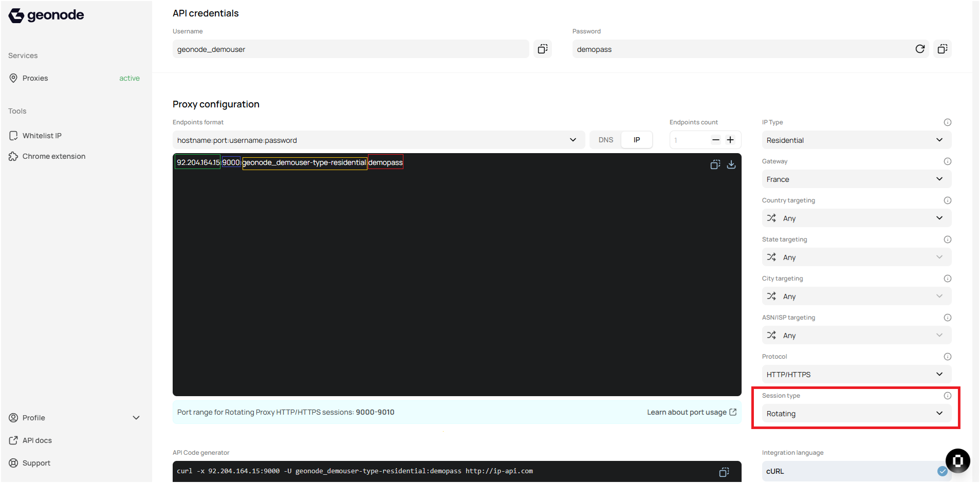Click the Username field

tap(351, 49)
